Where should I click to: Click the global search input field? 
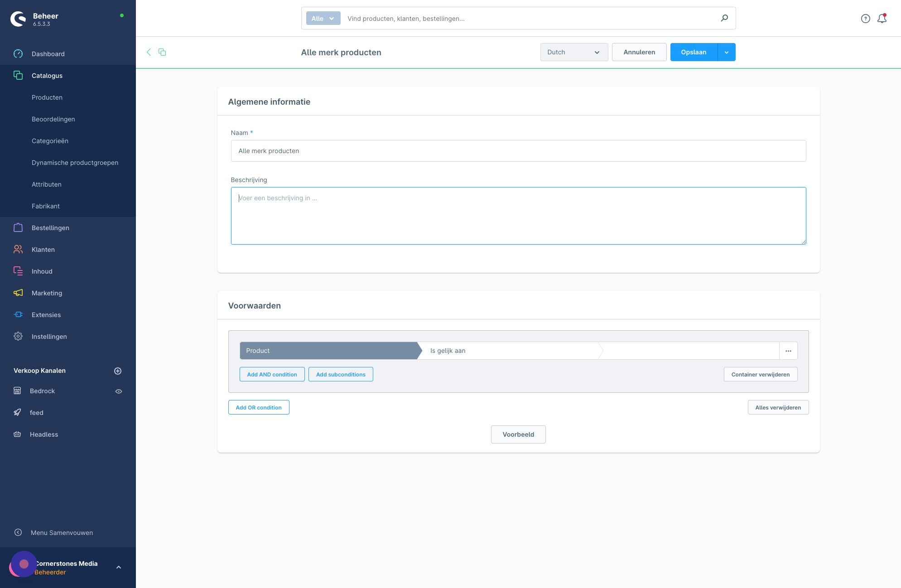[530, 19]
